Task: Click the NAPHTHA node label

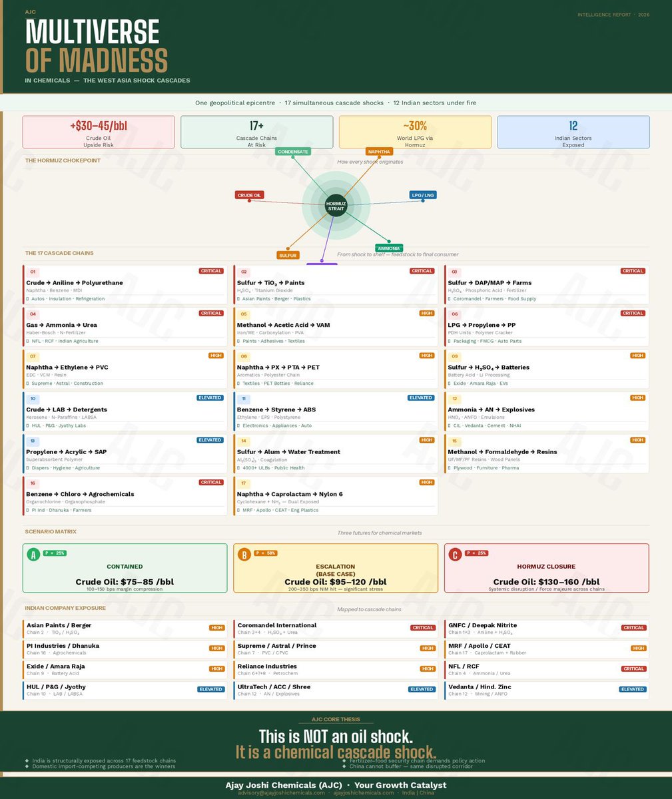Action: [379, 152]
